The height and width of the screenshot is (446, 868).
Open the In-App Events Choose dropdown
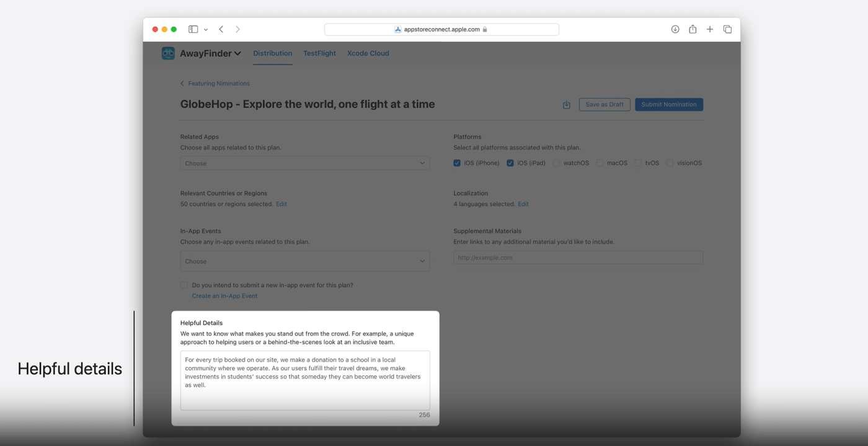(x=305, y=261)
